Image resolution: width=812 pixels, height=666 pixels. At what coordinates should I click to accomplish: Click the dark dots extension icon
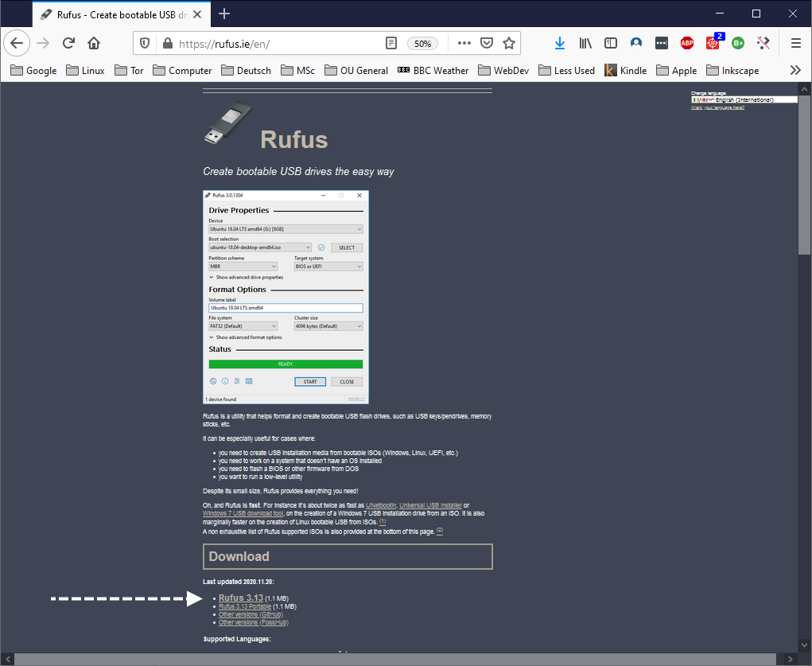click(662, 44)
